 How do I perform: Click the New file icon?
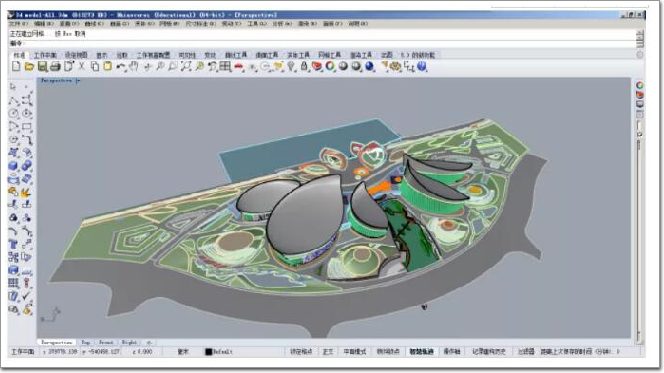tap(16, 66)
